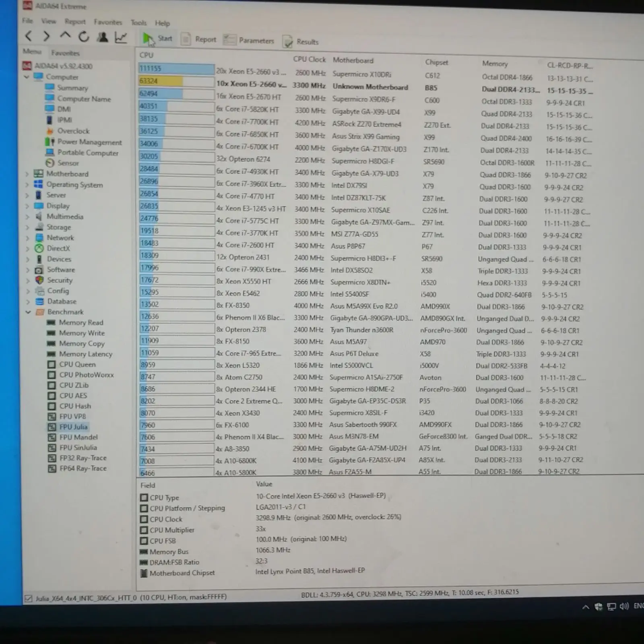Select the CPU PhotoWorxx benchmark icon

(x=52, y=375)
